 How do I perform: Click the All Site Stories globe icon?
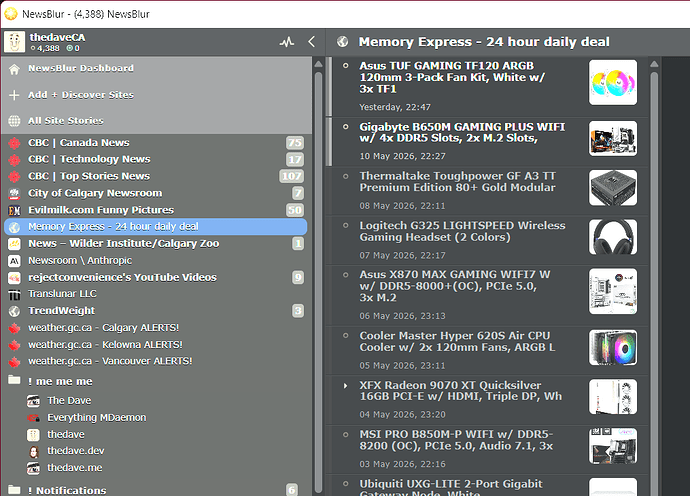pyautogui.click(x=14, y=121)
